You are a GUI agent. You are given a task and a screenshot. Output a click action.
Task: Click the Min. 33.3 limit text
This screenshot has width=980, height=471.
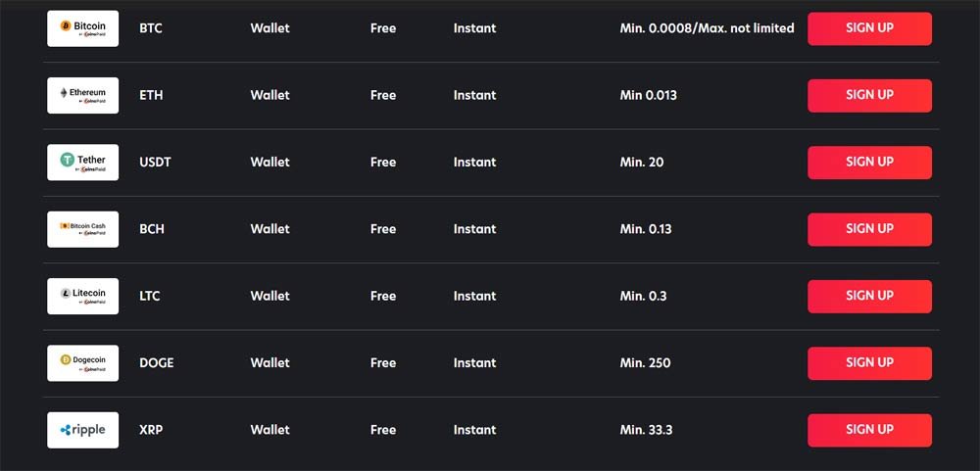click(x=646, y=430)
